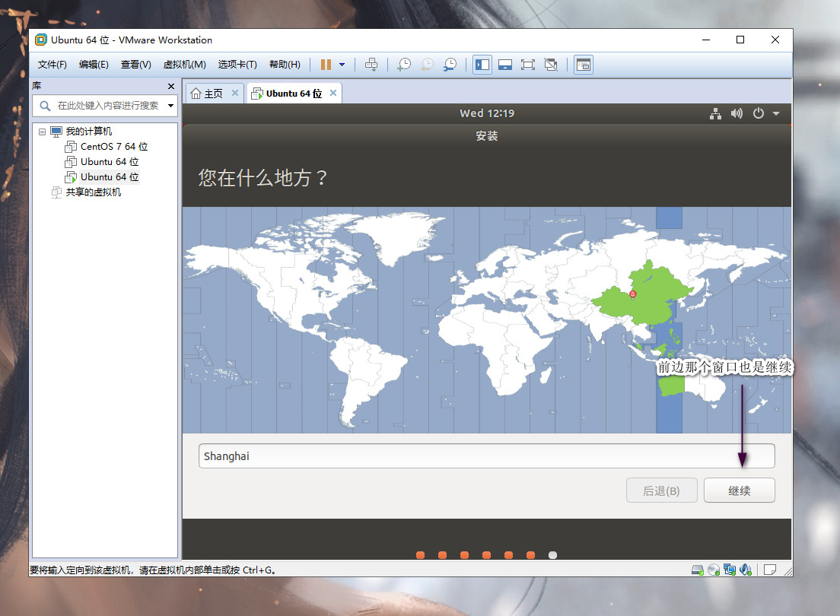Toggle the library sidebar view
The image size is (840, 616).
[482, 65]
